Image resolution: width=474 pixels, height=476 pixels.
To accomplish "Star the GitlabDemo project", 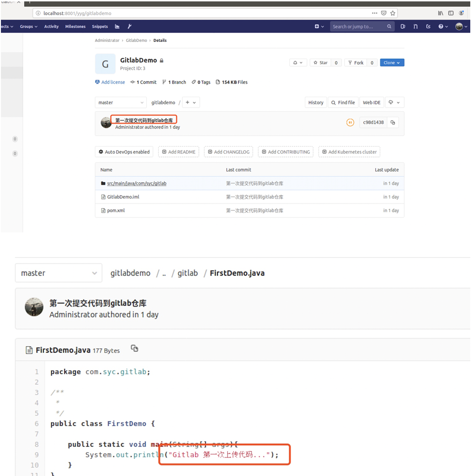I will pos(320,62).
